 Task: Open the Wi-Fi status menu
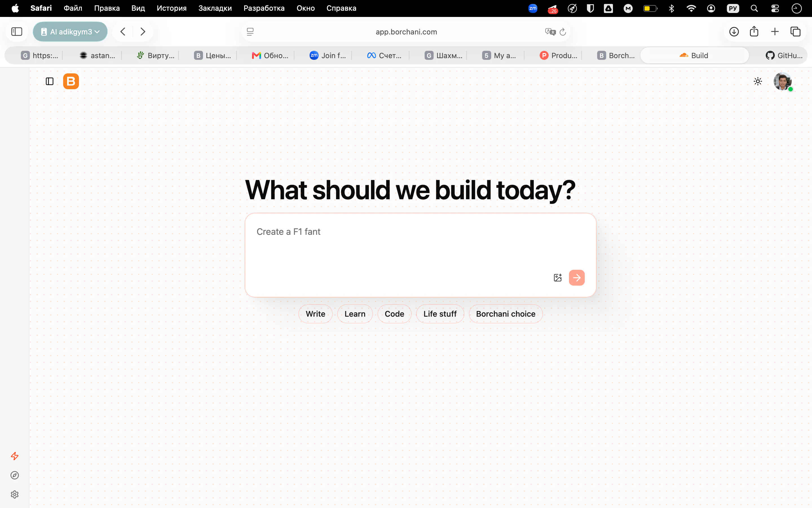(x=691, y=8)
